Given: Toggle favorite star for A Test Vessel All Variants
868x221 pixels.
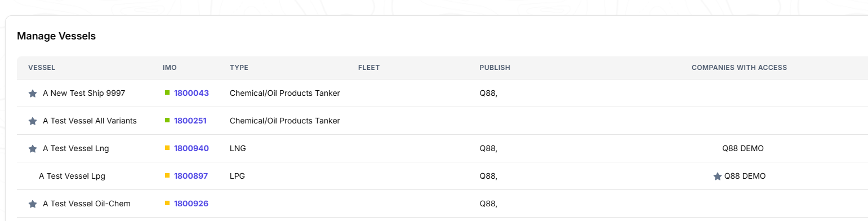Looking at the screenshot, I should click(x=33, y=121).
